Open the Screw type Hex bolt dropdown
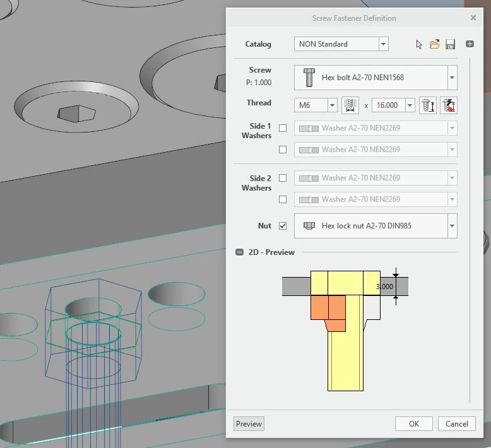The height and width of the screenshot is (448, 491). click(x=452, y=78)
